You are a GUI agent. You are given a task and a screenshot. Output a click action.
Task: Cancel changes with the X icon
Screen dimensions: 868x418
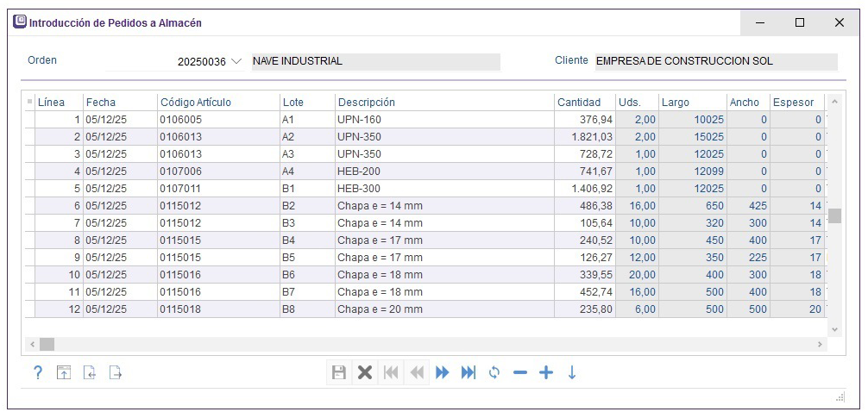(x=365, y=373)
